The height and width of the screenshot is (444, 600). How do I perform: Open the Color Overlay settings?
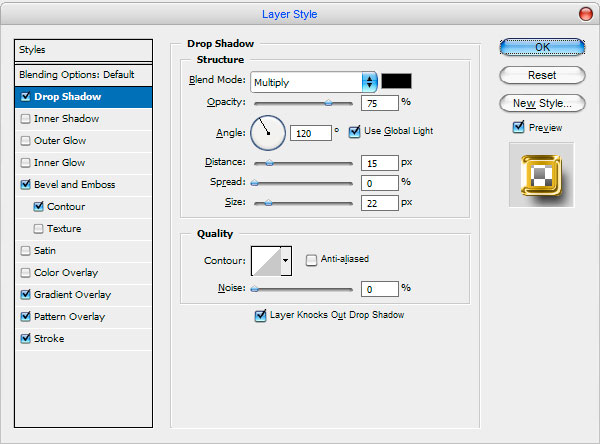[66, 273]
